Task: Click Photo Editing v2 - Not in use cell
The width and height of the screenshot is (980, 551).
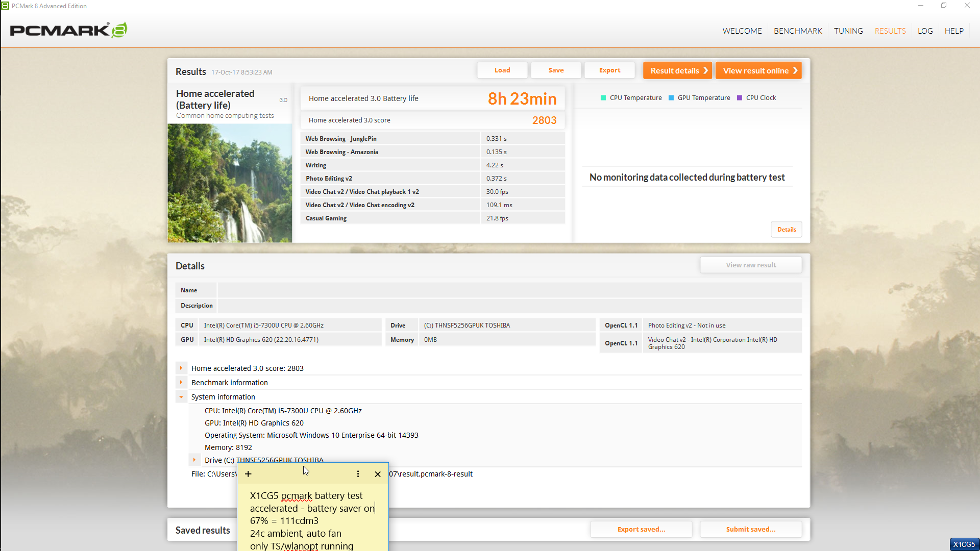Action: click(722, 325)
